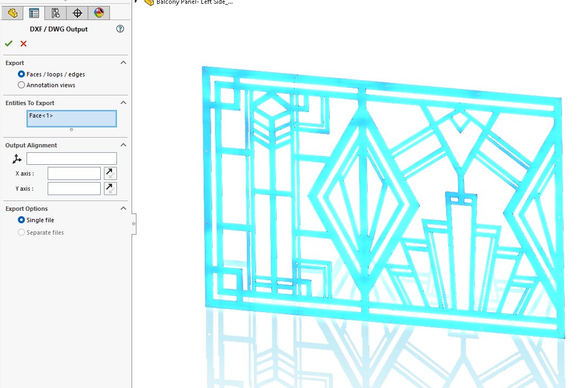588x388 pixels.
Task: Select the ConfigurationManager tab icon
Action: pyautogui.click(x=55, y=12)
